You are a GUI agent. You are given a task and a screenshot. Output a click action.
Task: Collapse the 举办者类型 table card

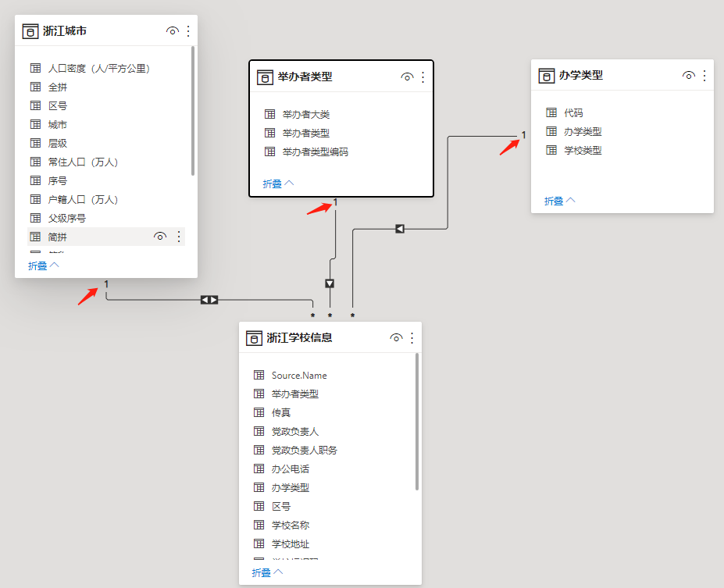coord(278,184)
